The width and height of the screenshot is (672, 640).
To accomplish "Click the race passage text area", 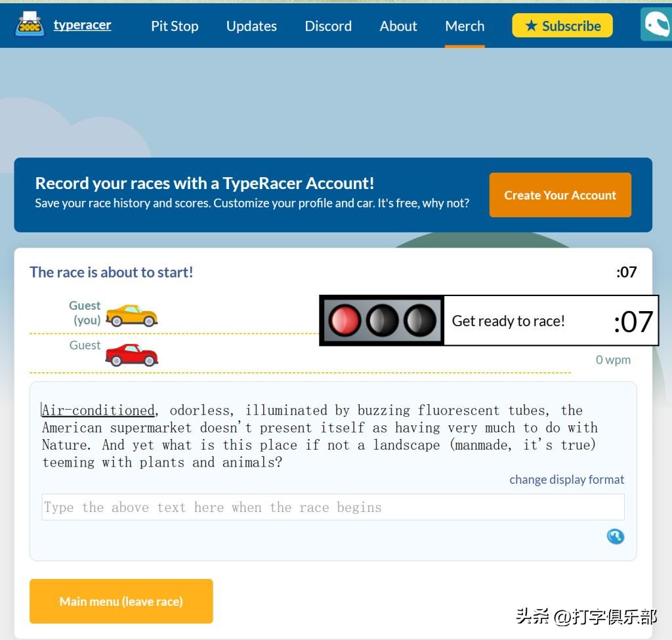I will coord(320,437).
